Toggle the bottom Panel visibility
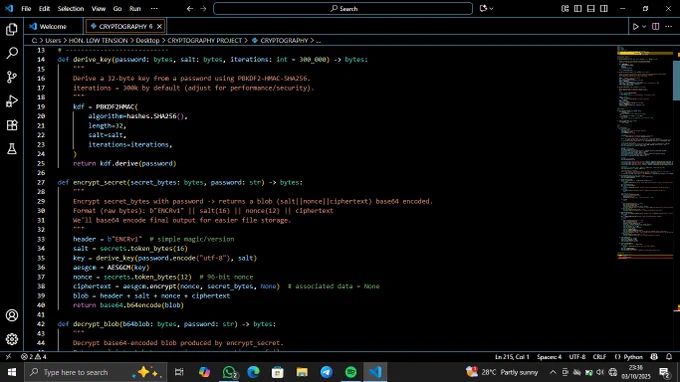 coord(591,8)
